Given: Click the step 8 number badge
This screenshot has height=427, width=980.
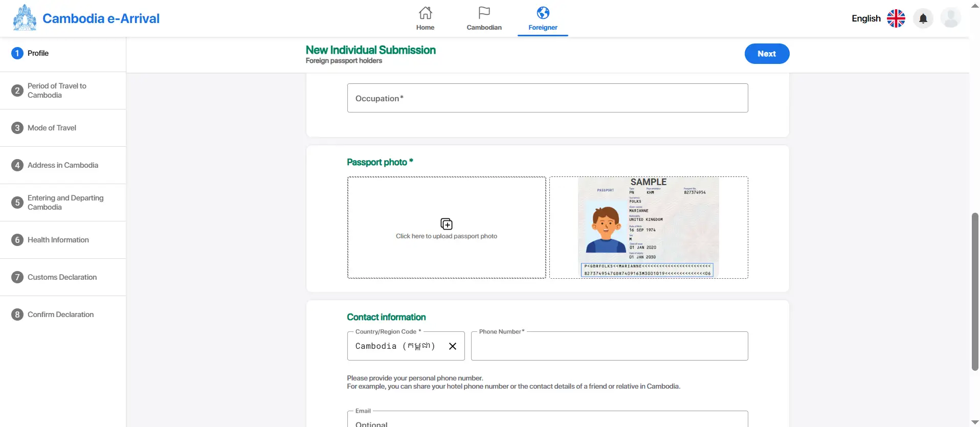Looking at the screenshot, I should click(17, 314).
